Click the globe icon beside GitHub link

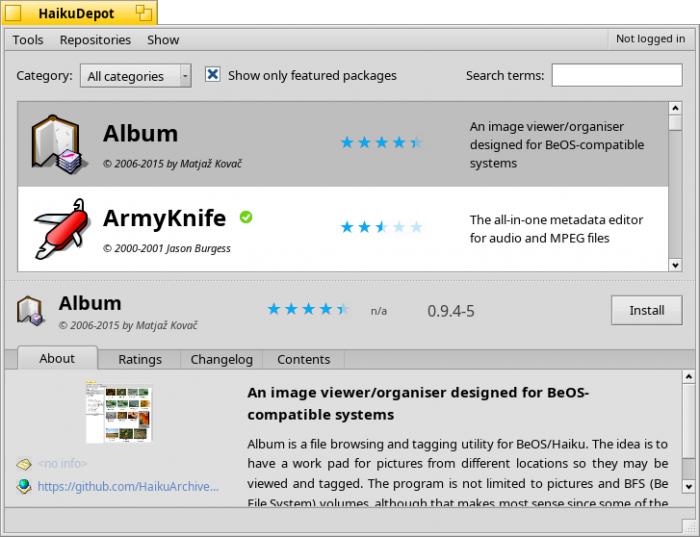(x=24, y=486)
